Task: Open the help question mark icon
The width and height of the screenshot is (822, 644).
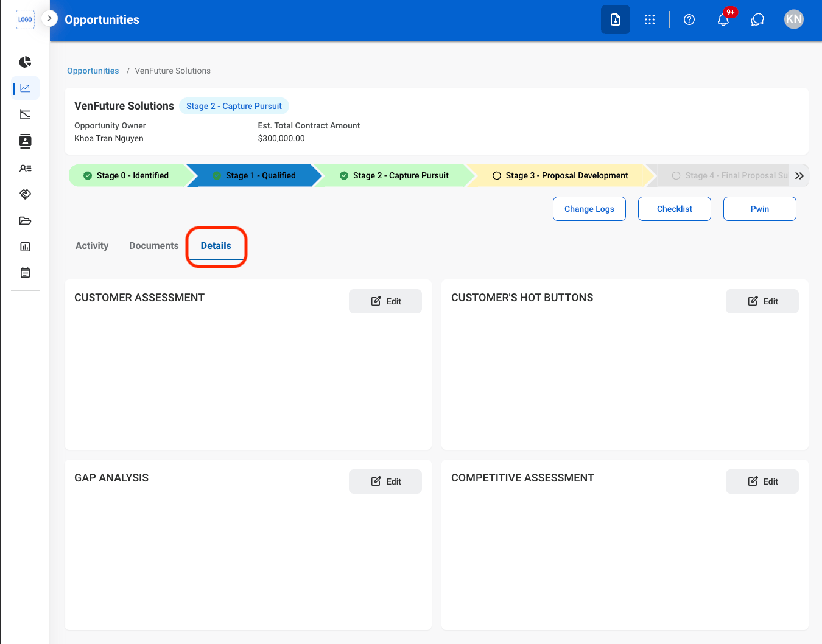Action: point(689,19)
